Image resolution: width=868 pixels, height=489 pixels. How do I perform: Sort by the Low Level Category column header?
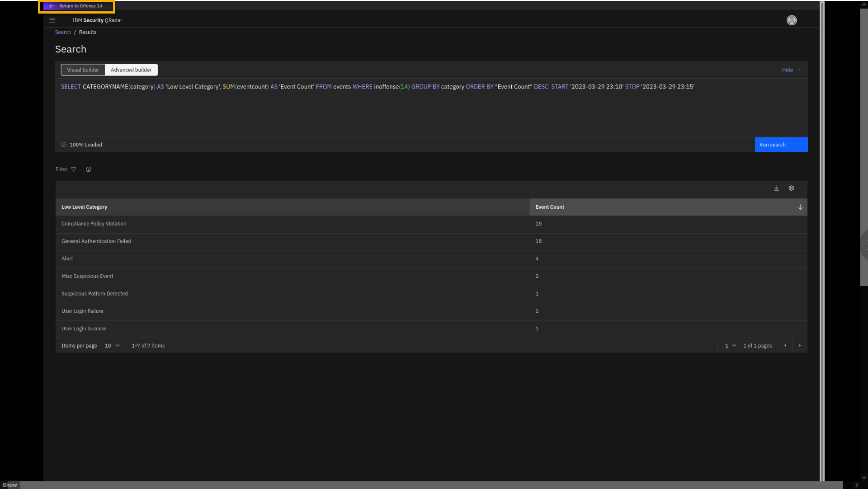[x=85, y=207]
